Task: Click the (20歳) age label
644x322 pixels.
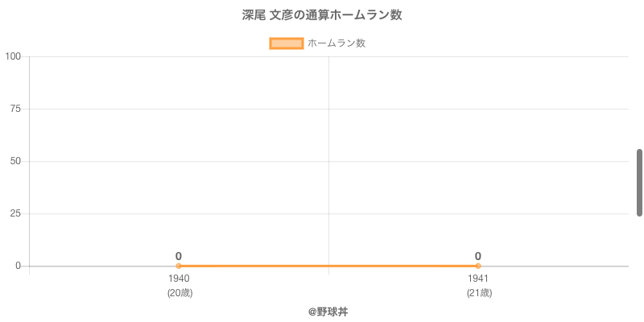Action: click(x=180, y=293)
